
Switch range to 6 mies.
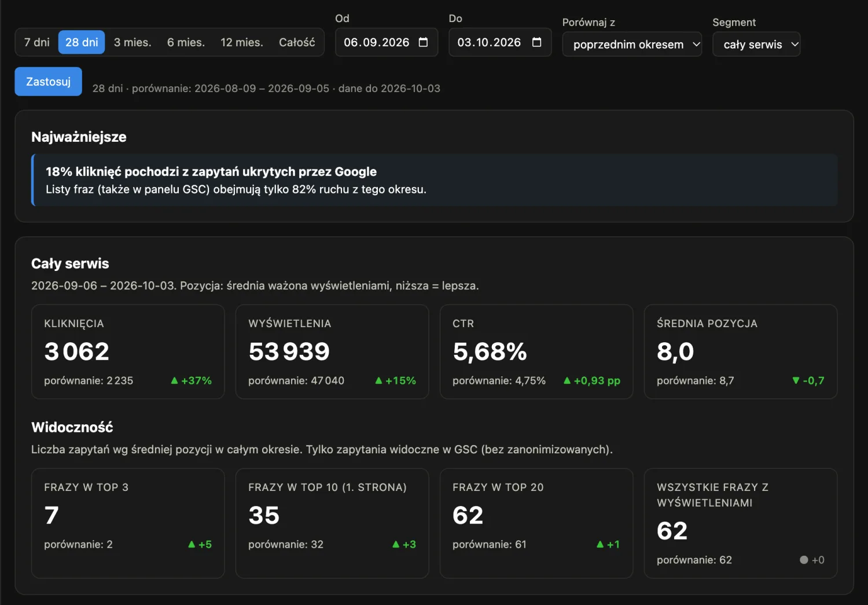pyautogui.click(x=186, y=42)
